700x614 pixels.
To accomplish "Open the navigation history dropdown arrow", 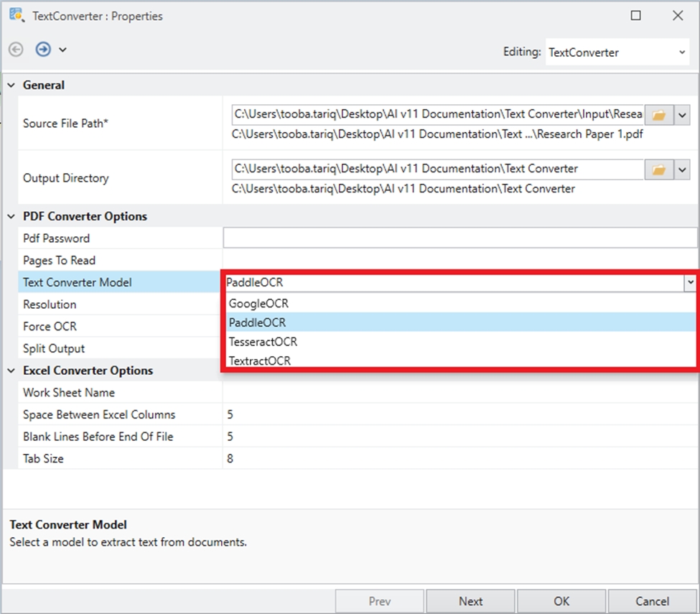I will [x=62, y=50].
